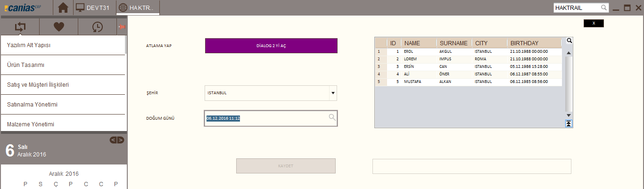Open the favorites heart icon in the sidebar
Image resolution: width=644 pixels, height=189 pixels.
click(x=58, y=27)
